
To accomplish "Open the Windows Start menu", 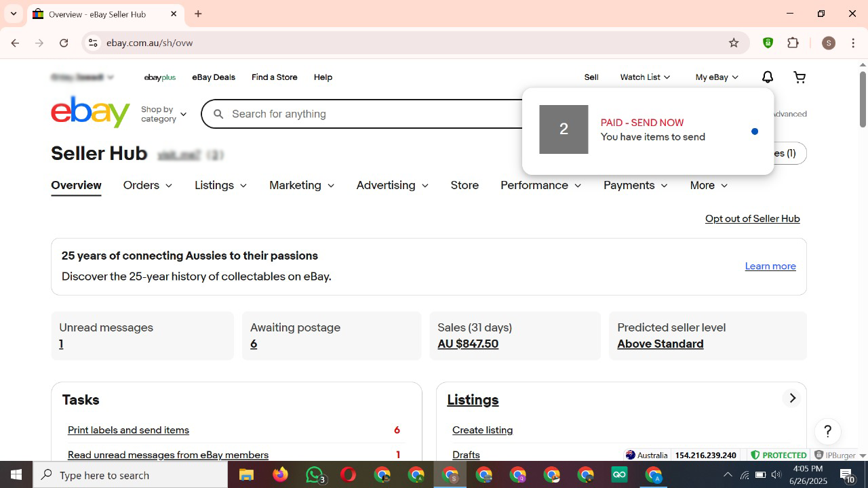I will pos(16,475).
